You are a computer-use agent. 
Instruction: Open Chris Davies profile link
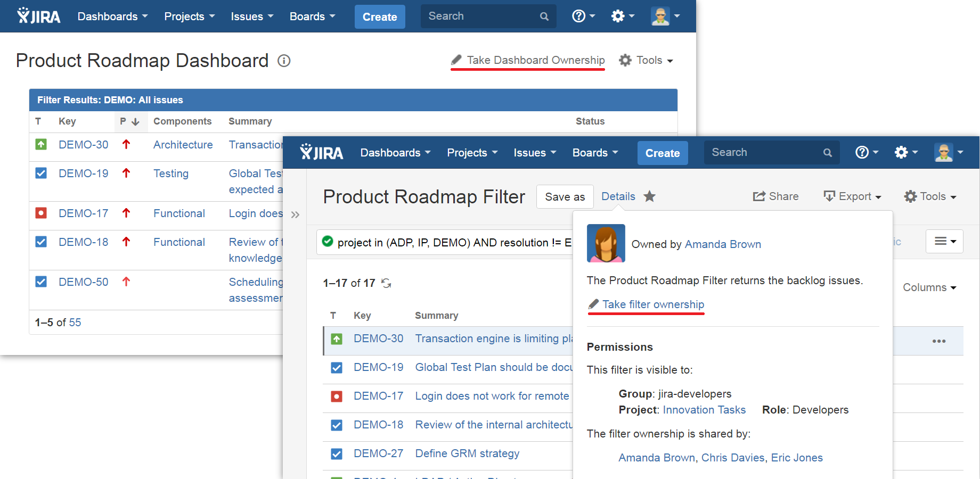pos(733,458)
